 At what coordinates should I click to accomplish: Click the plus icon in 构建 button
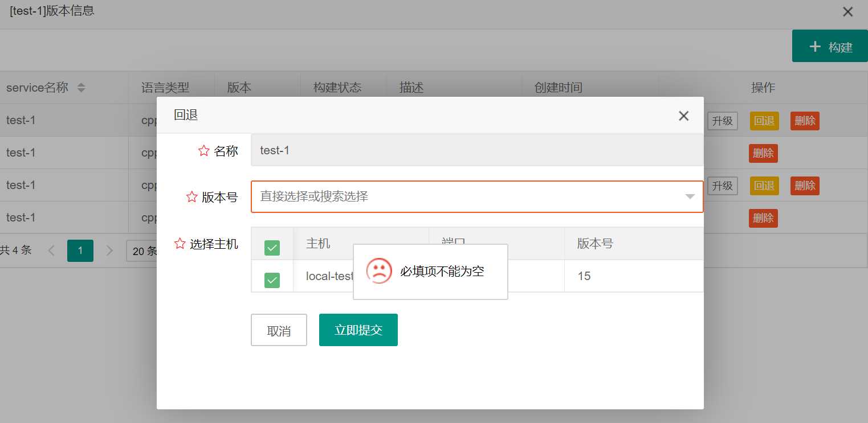coord(816,46)
